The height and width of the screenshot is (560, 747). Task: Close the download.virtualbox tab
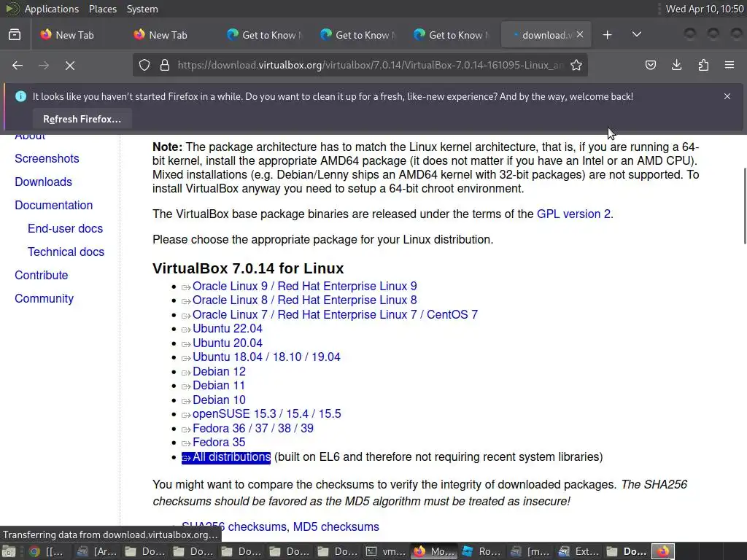pos(580,35)
